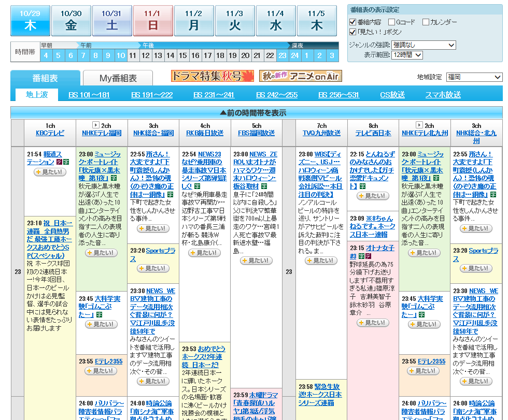This screenshot has height=420, width=508.
Task: Open the BS 101〜181 tab
Action: click(x=89, y=95)
